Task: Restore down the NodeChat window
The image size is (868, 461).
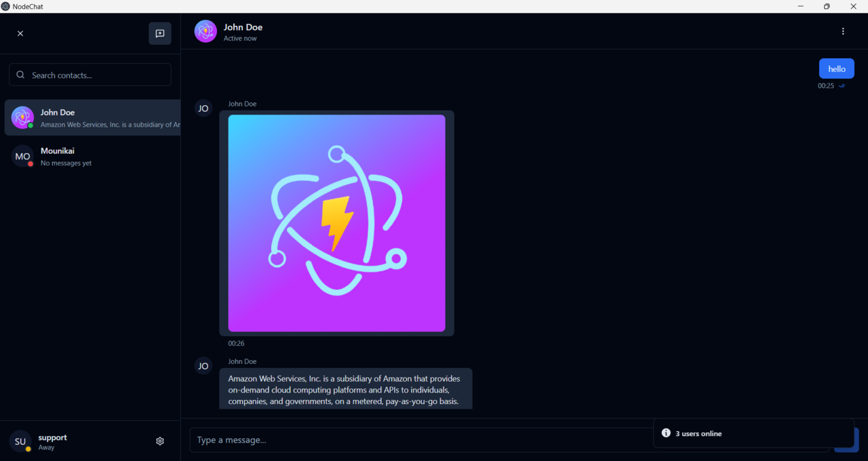Action: click(x=827, y=6)
